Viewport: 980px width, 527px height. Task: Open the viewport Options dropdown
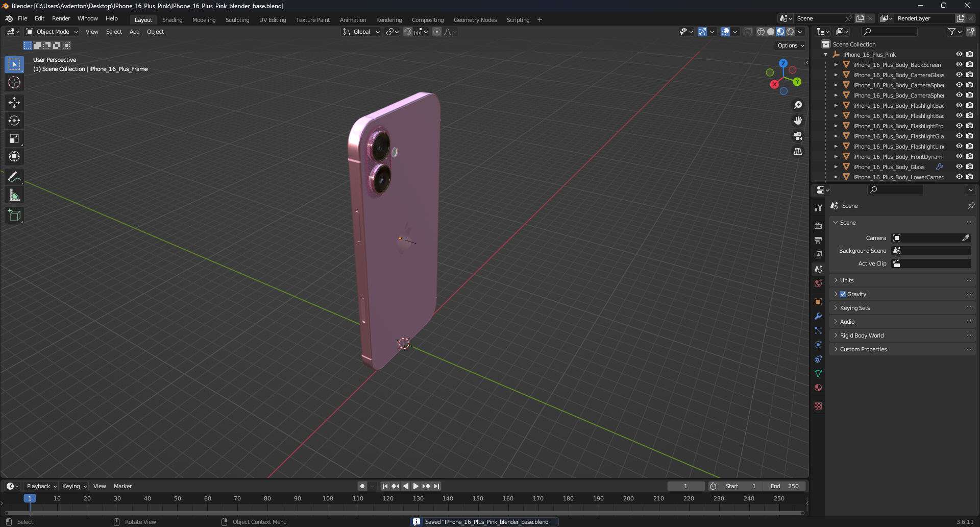tap(791, 45)
